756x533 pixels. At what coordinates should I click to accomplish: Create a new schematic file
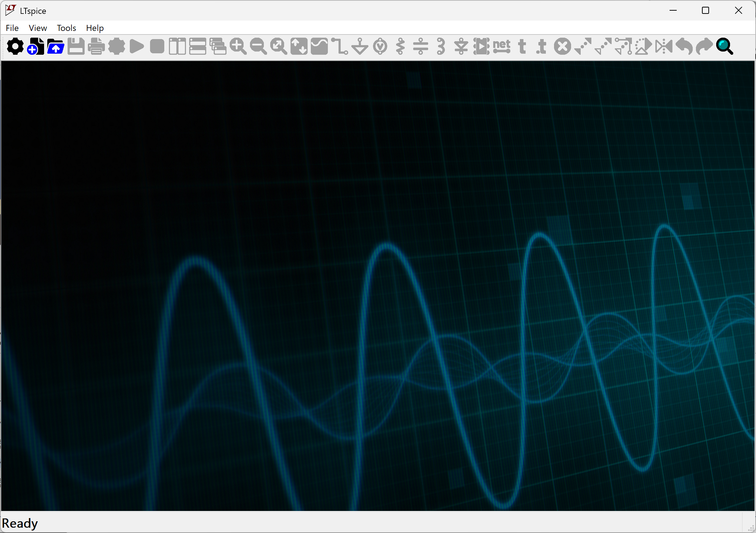click(x=36, y=47)
